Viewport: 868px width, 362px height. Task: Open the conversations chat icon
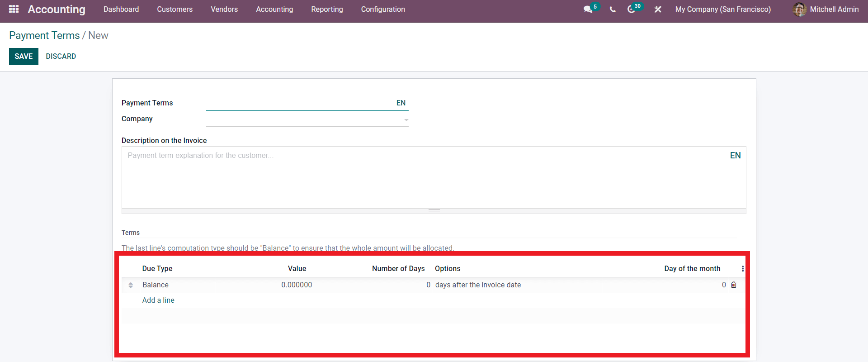588,10
